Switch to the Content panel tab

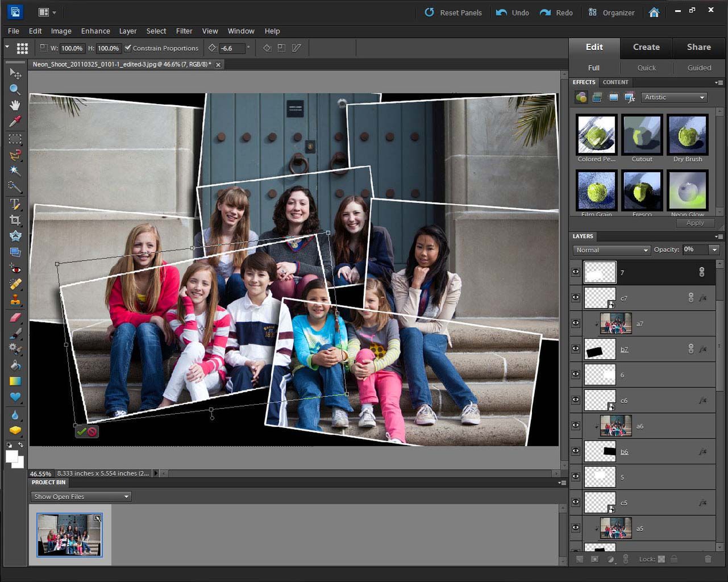click(615, 82)
